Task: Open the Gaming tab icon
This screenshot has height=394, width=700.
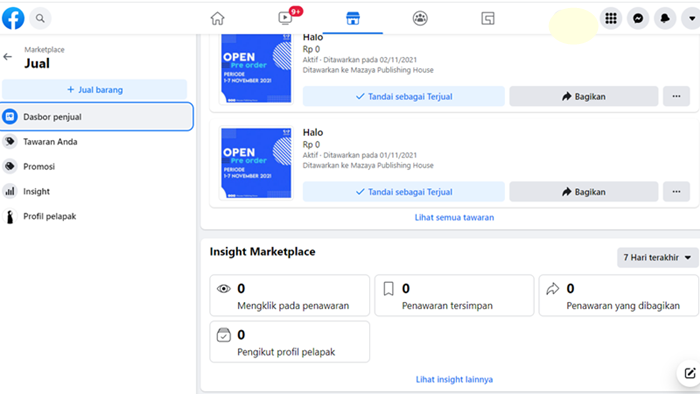Action: pos(488,18)
